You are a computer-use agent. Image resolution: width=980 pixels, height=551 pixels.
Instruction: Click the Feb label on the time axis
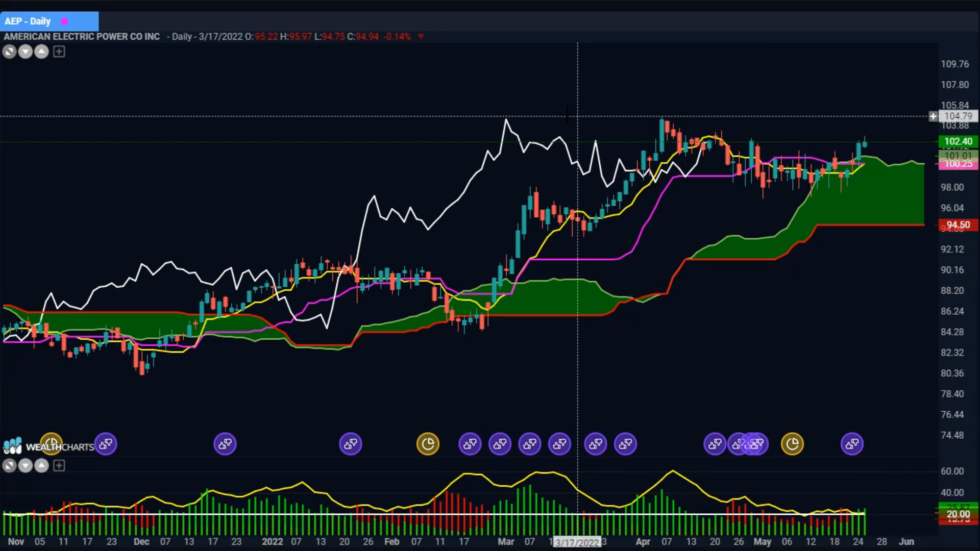[392, 542]
